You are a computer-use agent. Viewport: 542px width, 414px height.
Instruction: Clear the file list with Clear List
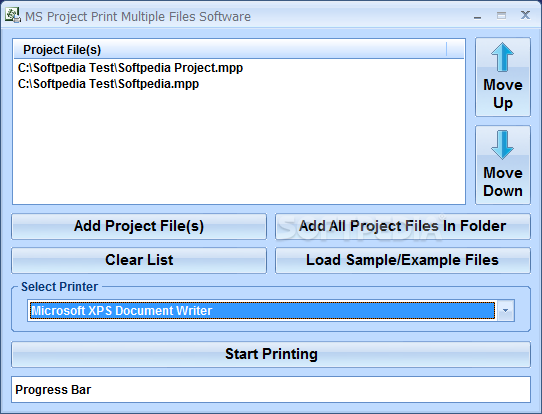[x=139, y=260]
